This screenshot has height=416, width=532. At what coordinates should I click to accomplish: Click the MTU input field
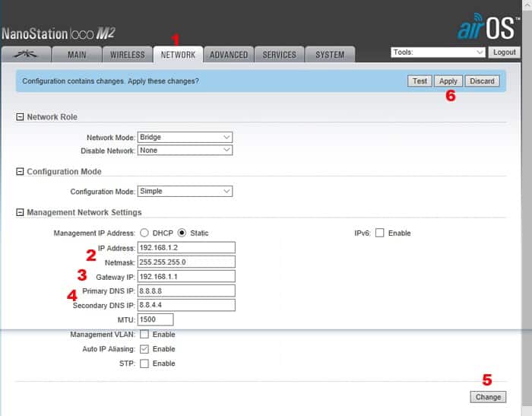click(x=155, y=319)
